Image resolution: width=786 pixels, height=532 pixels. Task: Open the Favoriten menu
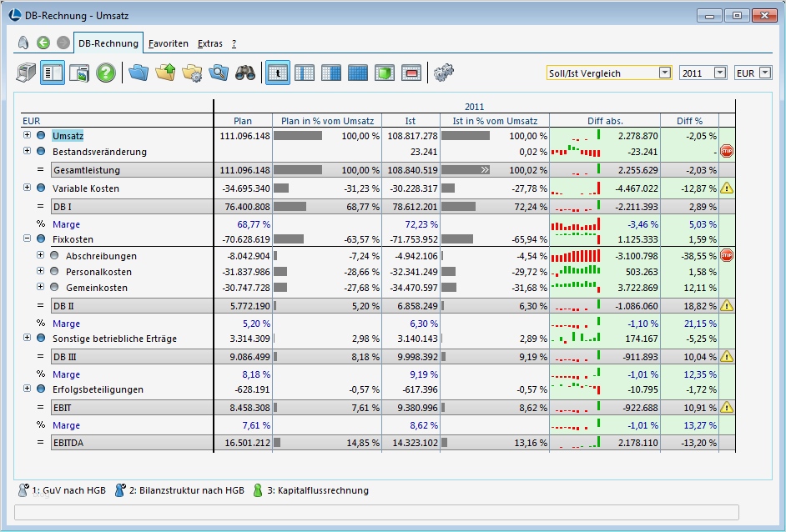[x=168, y=43]
